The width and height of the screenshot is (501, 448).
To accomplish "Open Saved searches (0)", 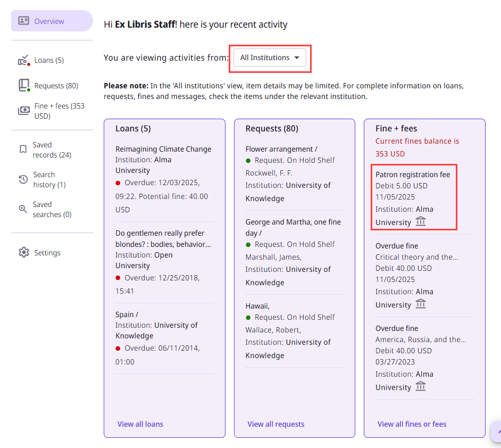I will click(52, 209).
